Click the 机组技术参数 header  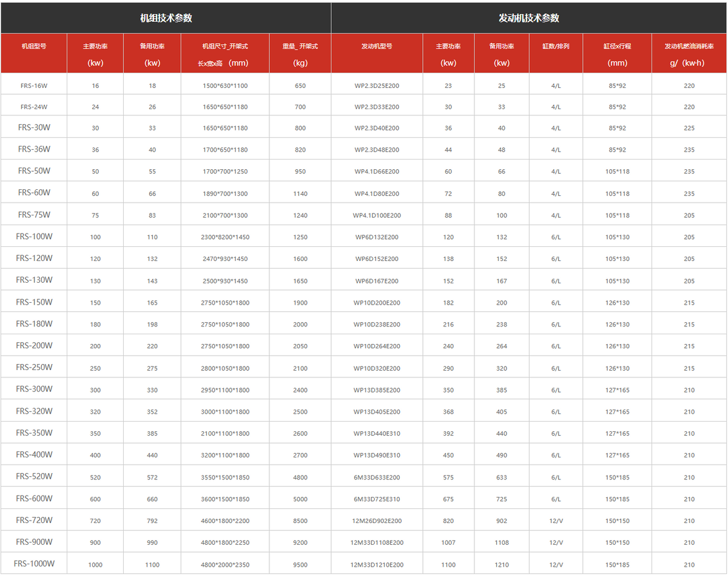click(x=166, y=18)
